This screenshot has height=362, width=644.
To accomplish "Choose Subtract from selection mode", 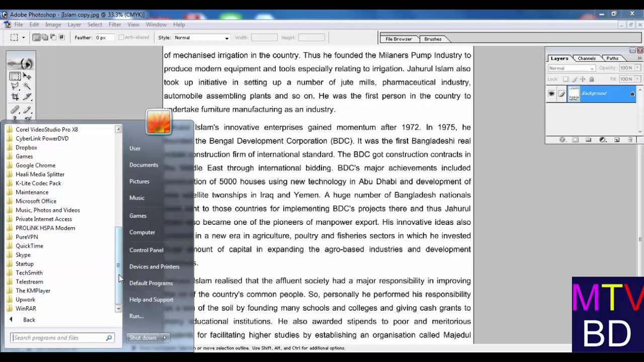I will pyautogui.click(x=53, y=37).
